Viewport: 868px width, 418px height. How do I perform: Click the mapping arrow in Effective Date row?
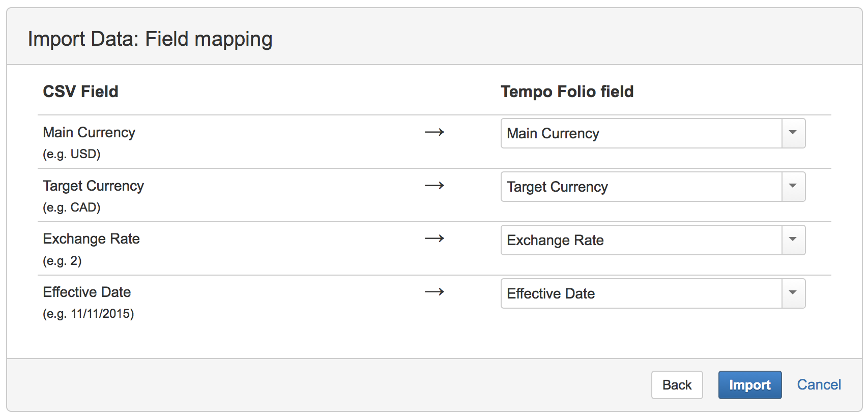pyautogui.click(x=435, y=292)
